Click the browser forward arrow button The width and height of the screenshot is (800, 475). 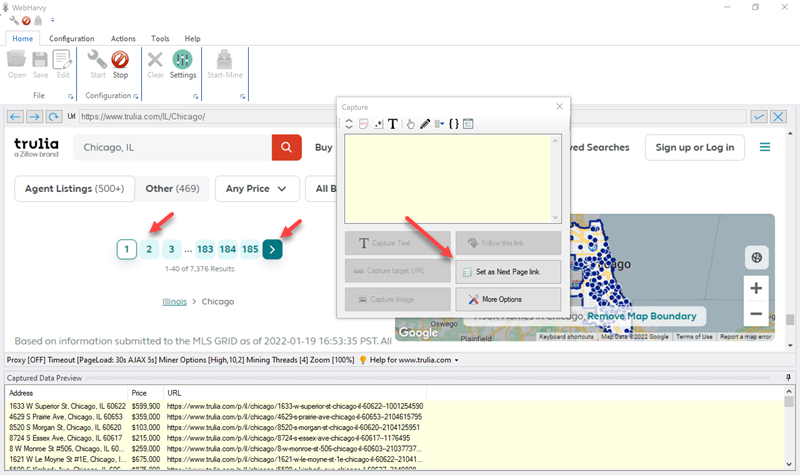tap(34, 116)
